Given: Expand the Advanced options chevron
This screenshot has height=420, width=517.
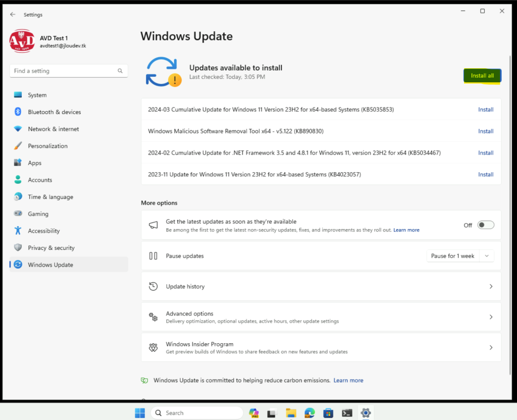Looking at the screenshot, I should tap(491, 317).
